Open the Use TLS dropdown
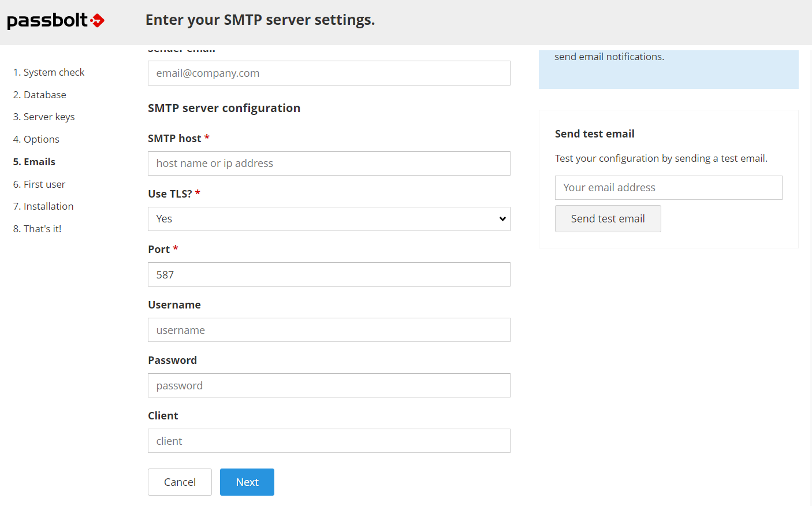This screenshot has width=812, height=513. pyautogui.click(x=329, y=218)
